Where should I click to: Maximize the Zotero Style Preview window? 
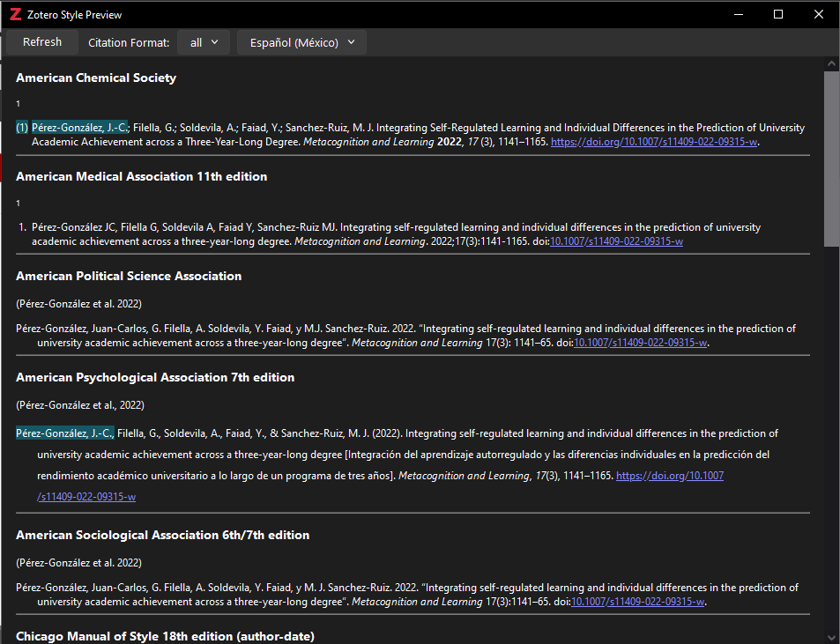click(x=778, y=14)
